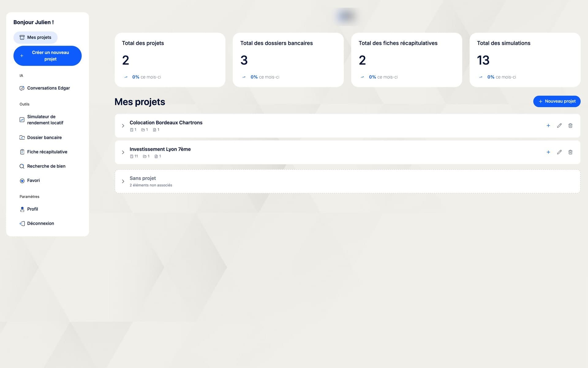The width and height of the screenshot is (588, 368).
Task: Click '2 éléments non associés' text
Action: coord(151,185)
